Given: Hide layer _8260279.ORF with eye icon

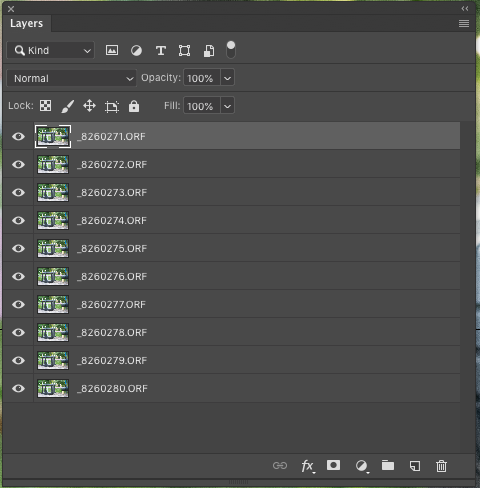Looking at the screenshot, I should pyautogui.click(x=18, y=360).
